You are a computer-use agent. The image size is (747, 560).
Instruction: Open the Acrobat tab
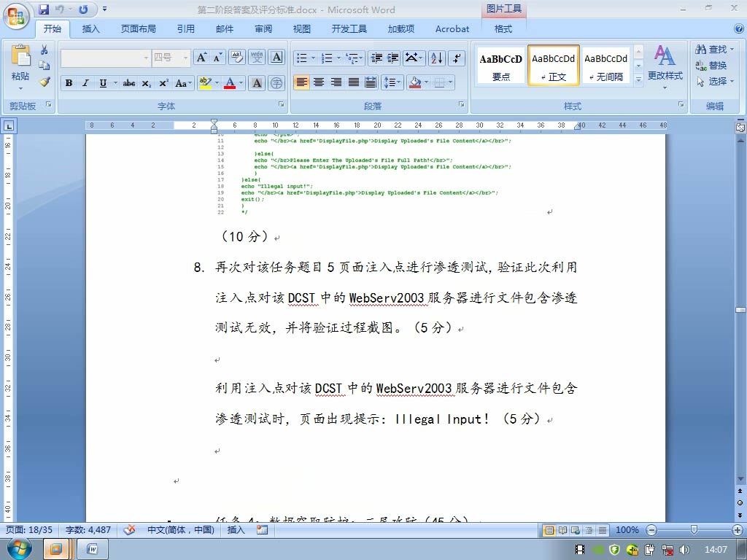click(452, 28)
